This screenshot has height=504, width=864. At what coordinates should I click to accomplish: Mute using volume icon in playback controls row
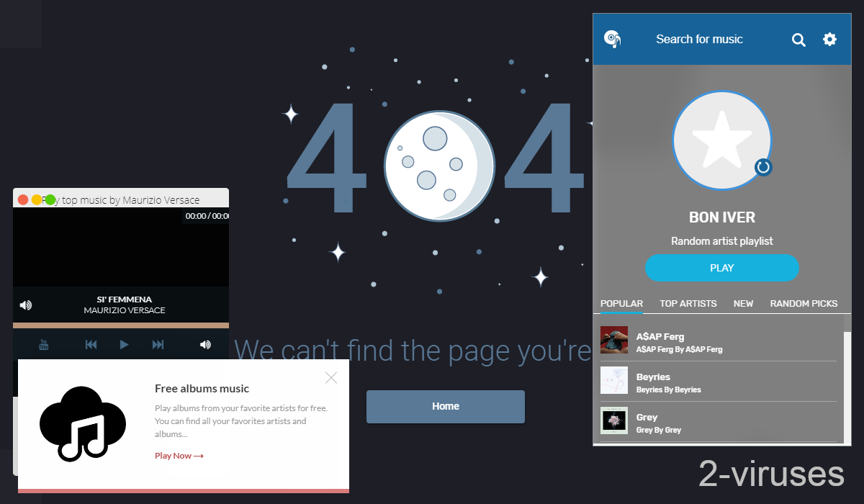205,345
